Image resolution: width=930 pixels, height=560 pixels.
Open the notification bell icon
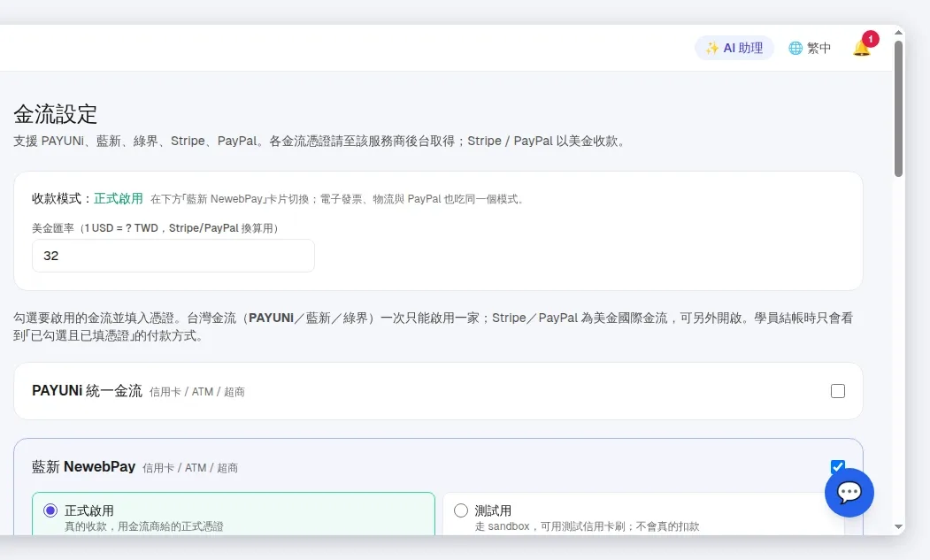tap(861, 49)
